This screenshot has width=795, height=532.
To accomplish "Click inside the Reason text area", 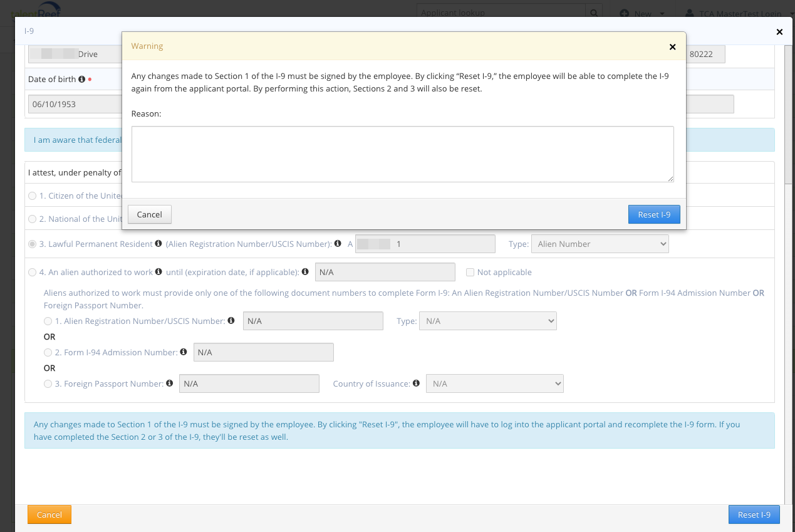I will 402,153.
